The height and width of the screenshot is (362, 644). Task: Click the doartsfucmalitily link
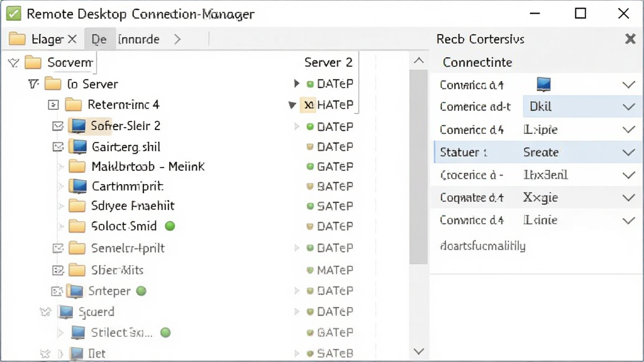pyautogui.click(x=482, y=246)
